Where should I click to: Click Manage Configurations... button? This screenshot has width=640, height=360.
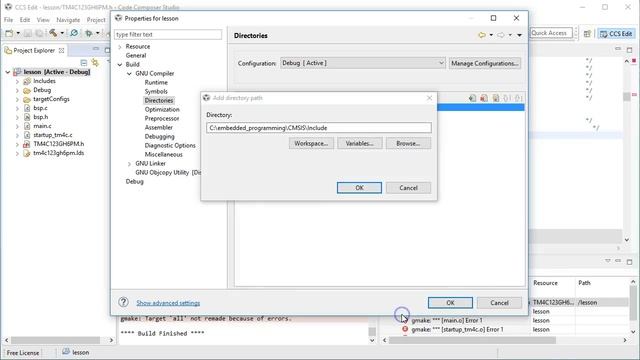(484, 63)
